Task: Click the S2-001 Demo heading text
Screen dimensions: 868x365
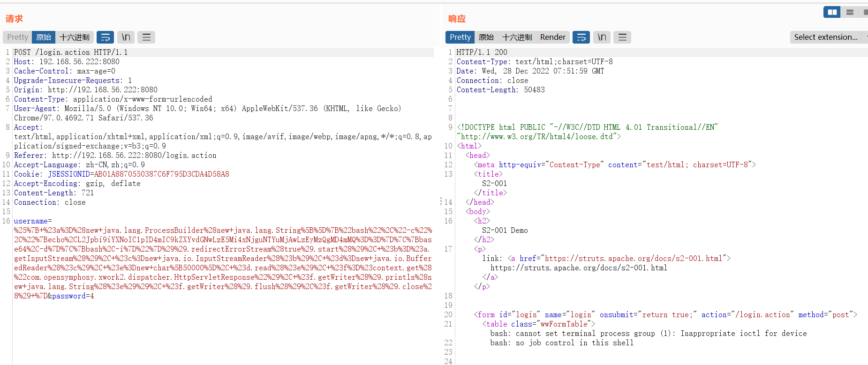Action: 505,231
